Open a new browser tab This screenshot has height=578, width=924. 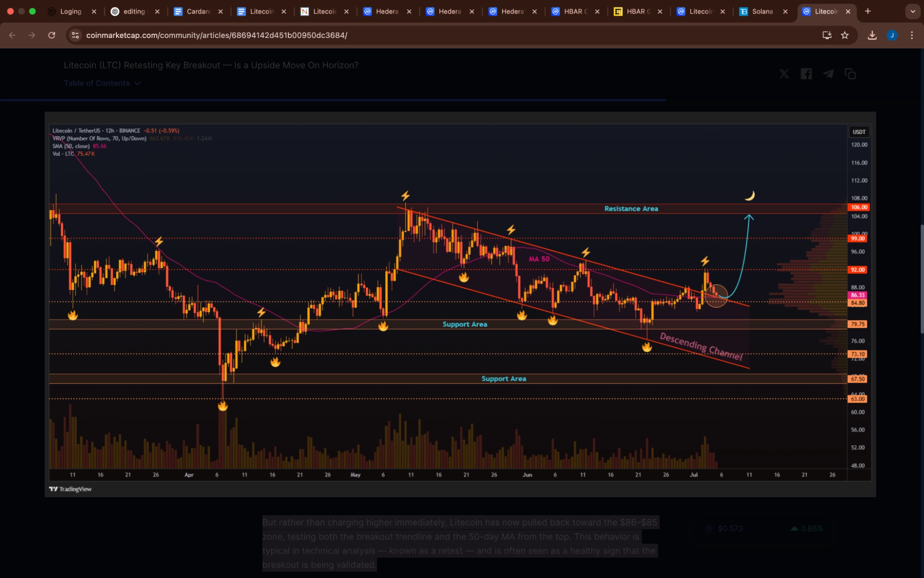pos(868,11)
